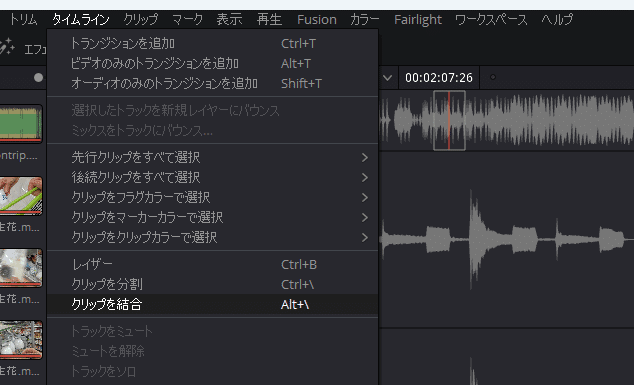Choose トランジションを追加 from the menu
Viewport: 634px width, 385px height.
click(x=213, y=43)
